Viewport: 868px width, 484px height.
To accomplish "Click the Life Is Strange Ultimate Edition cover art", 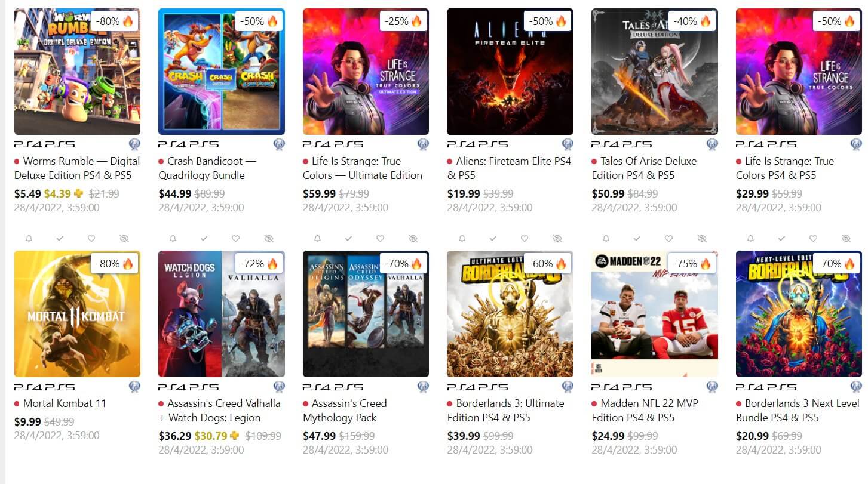I will [x=366, y=72].
